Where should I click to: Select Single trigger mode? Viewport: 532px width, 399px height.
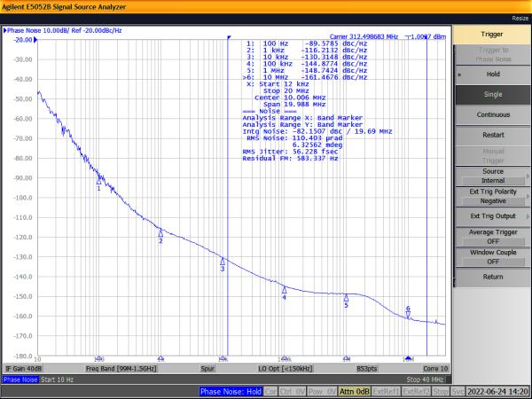point(493,95)
